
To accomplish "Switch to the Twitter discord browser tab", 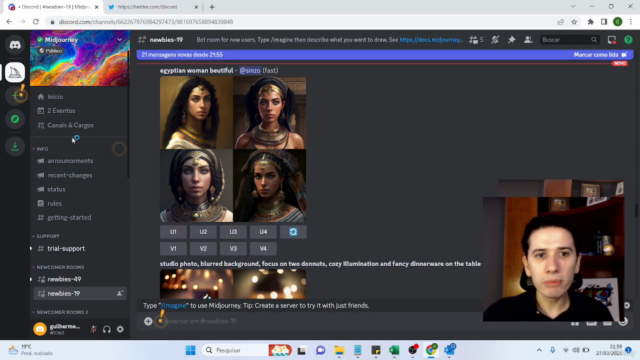I will (x=153, y=7).
